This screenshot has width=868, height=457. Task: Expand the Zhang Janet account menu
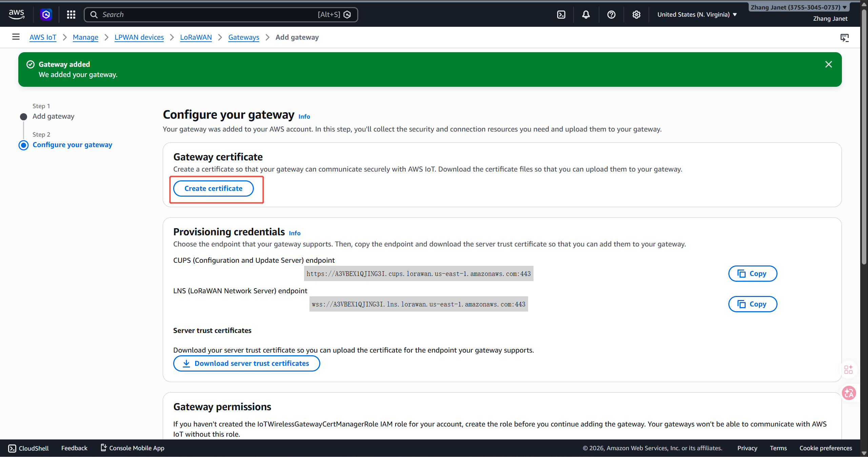point(798,7)
